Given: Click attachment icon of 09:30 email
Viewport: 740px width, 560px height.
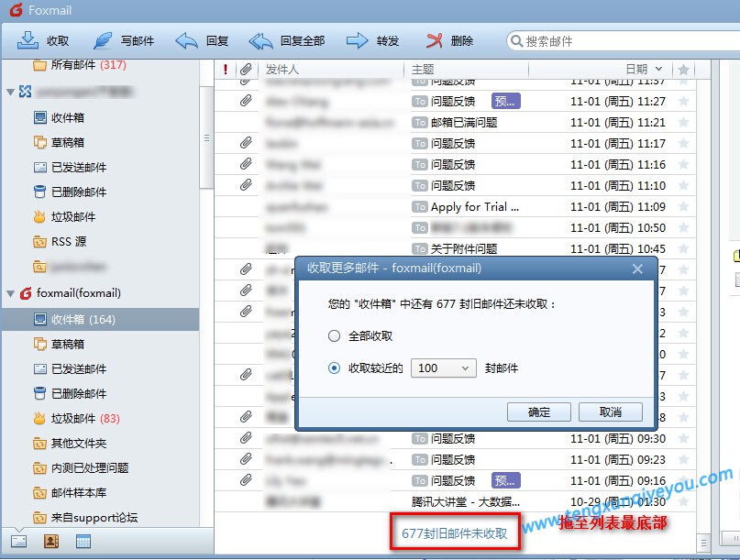Looking at the screenshot, I should (x=246, y=438).
